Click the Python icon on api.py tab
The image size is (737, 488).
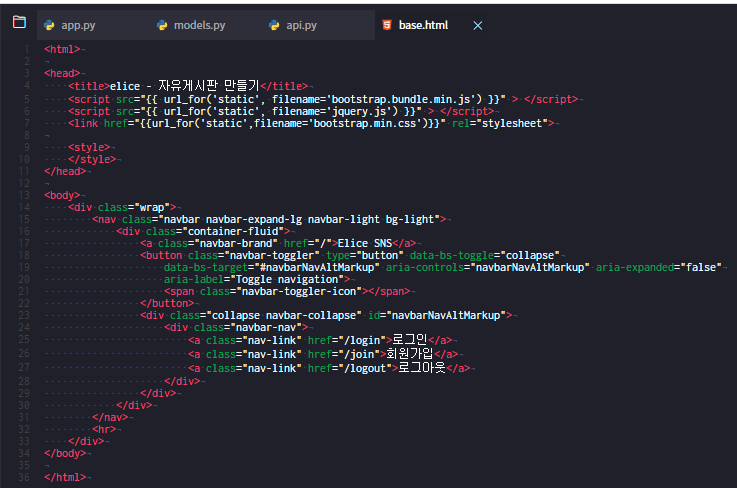coord(274,25)
